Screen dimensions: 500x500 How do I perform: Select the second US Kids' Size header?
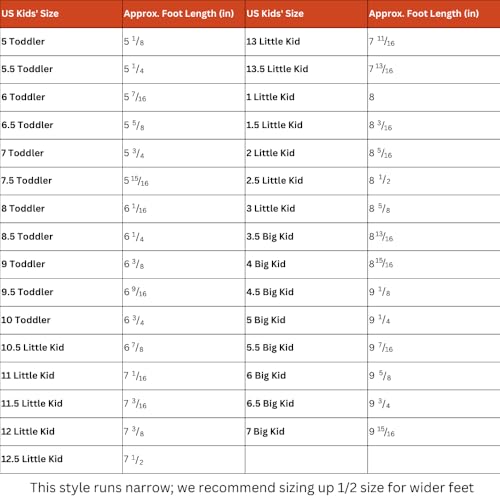pyautogui.click(x=275, y=14)
